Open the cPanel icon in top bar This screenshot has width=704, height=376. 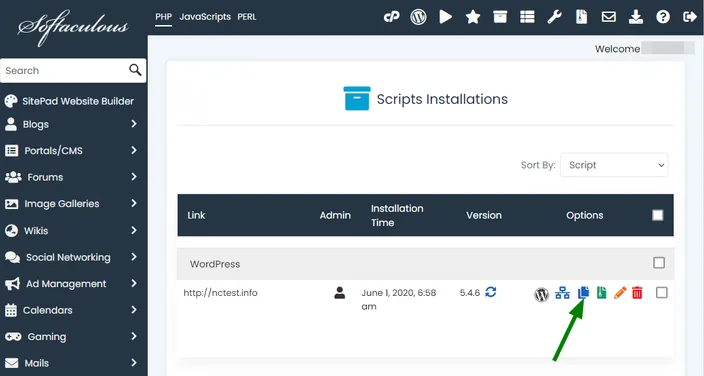tap(392, 17)
